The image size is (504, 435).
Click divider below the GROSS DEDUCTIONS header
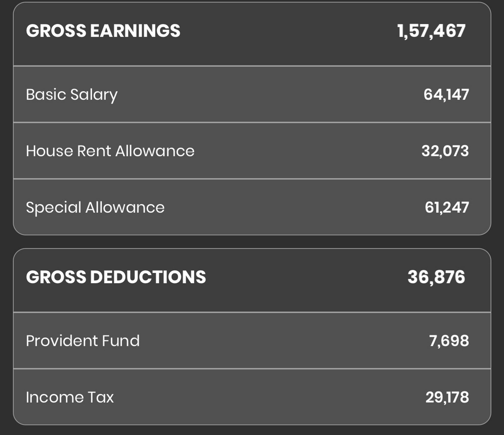click(x=252, y=312)
